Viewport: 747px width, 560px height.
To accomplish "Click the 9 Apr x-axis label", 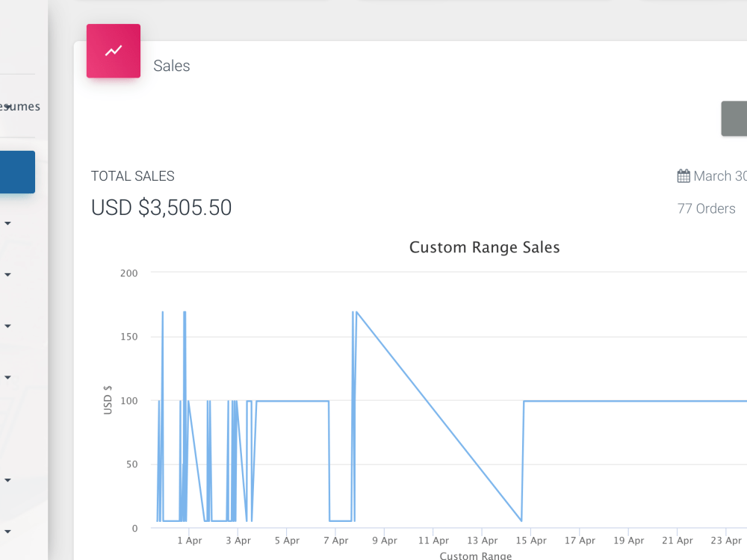I will coord(385,541).
